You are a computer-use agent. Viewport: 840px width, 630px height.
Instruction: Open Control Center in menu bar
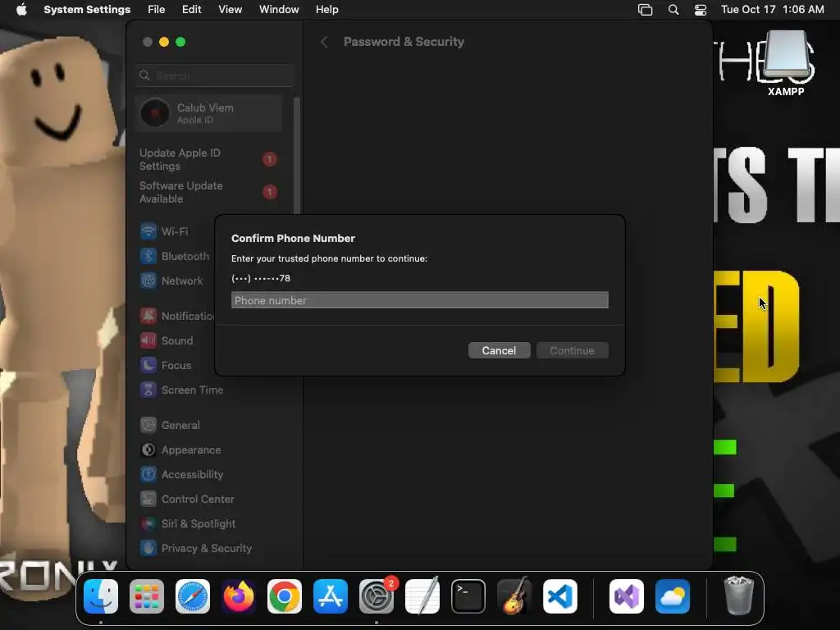[x=701, y=10]
